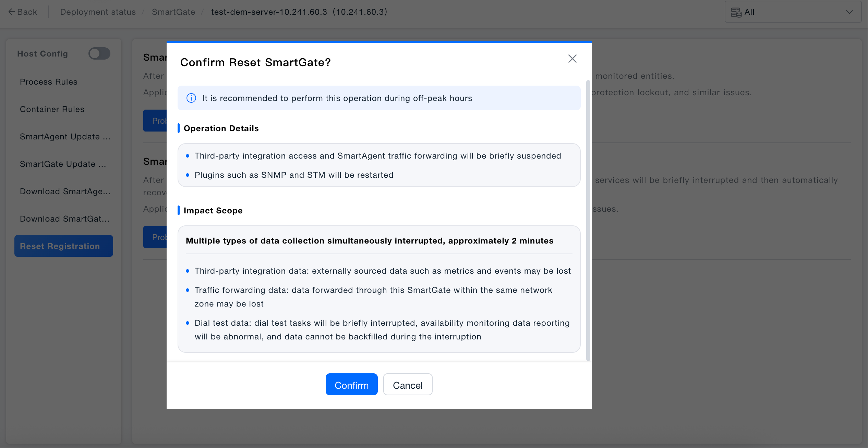
Task: Open the All scope dropdown
Action: tap(793, 12)
